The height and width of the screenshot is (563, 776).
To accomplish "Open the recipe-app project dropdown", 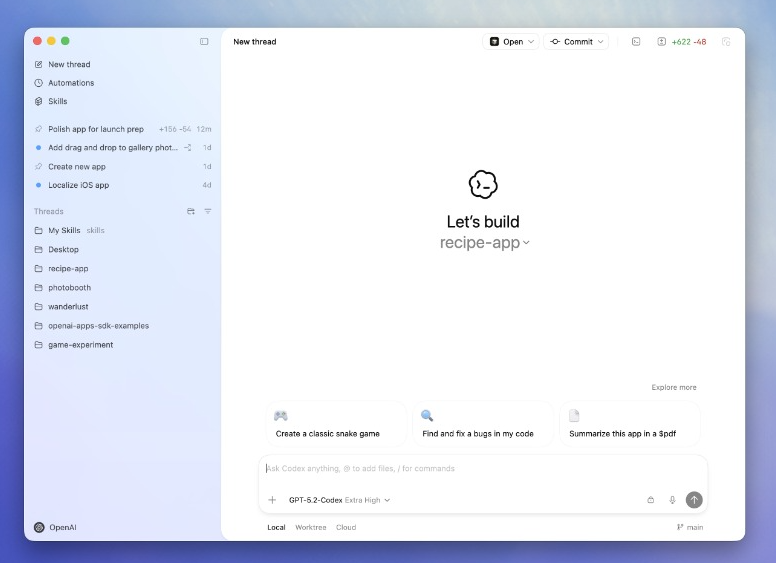I will (485, 242).
